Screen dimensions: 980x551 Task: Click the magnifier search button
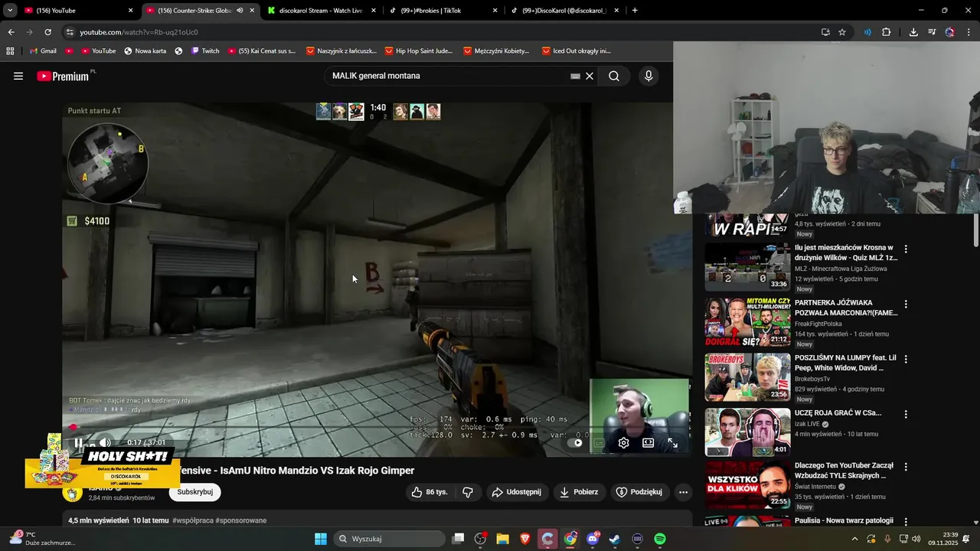tap(614, 76)
